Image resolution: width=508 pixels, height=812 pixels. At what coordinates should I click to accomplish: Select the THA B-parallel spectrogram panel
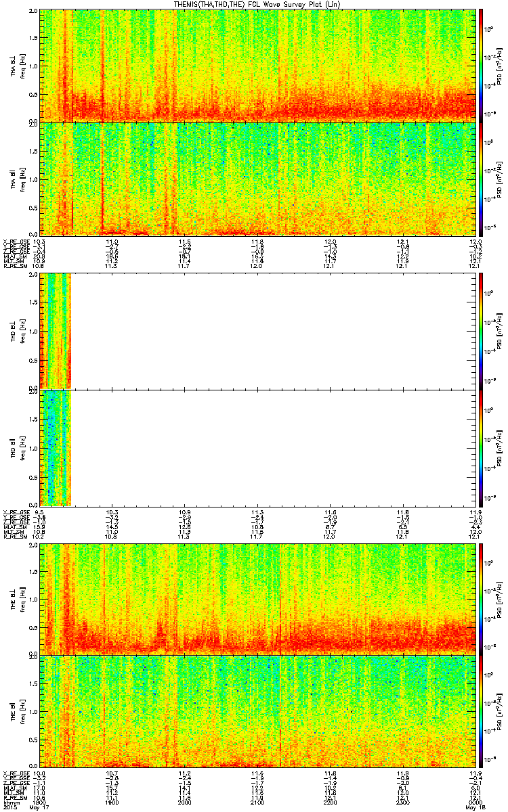[257, 179]
